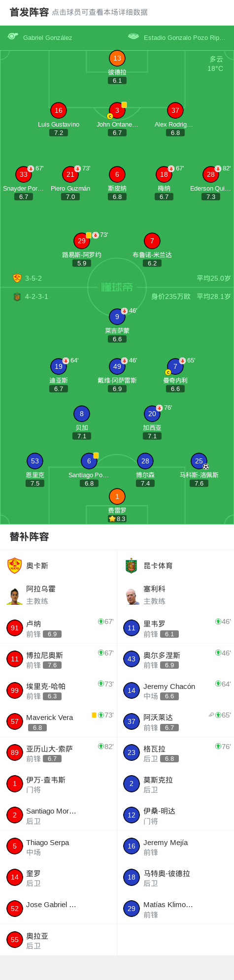The width and height of the screenshot is (234, 980).
Task: Select player 25 马科斯-洛佩斯 goal scorer badge
Action: tap(199, 461)
